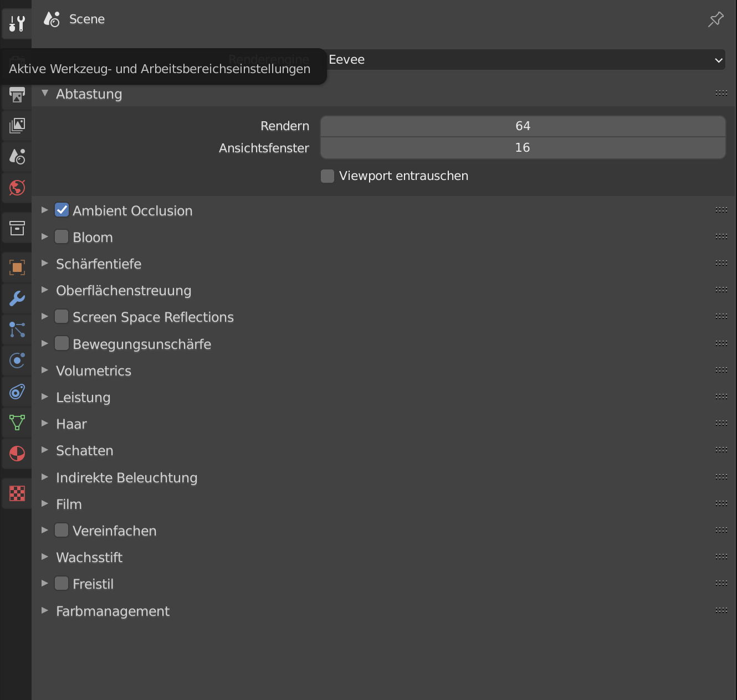This screenshot has height=700, width=737.
Task: Open the active tool settings tab
Action: (x=17, y=23)
